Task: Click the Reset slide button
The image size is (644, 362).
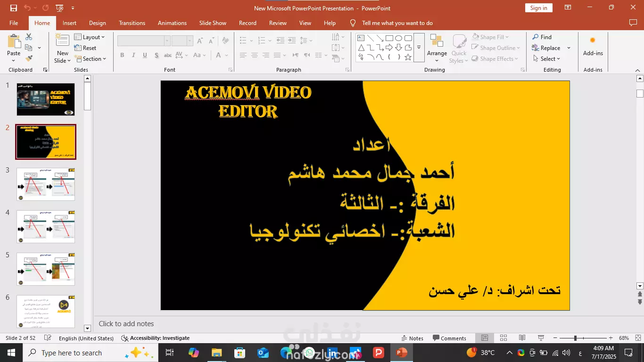Action: (85, 48)
